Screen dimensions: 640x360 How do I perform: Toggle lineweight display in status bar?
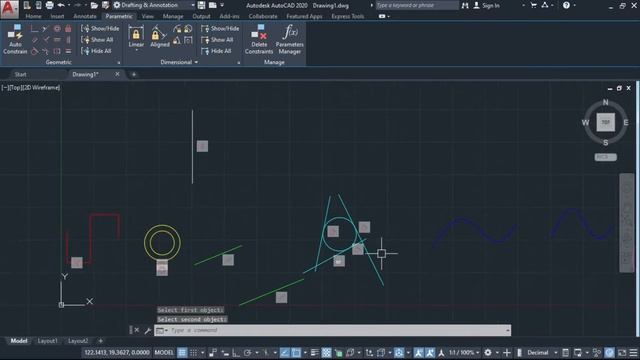point(314,353)
